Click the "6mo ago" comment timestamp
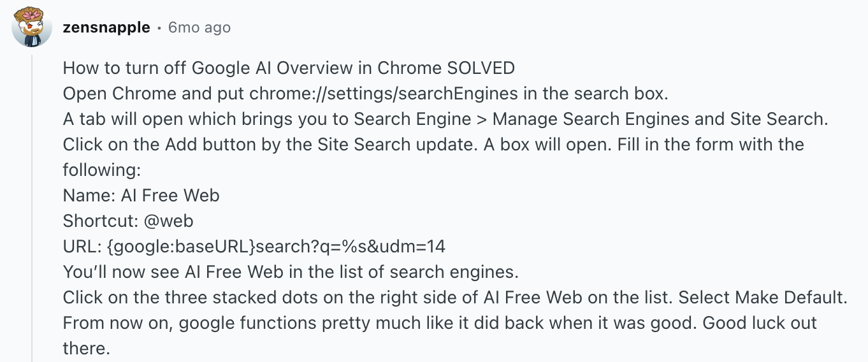The image size is (868, 362). [199, 27]
